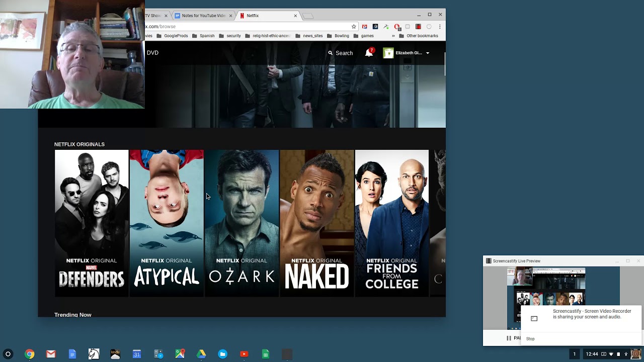
Task: Click the Screencastify film extension icon
Action: tap(418, 27)
